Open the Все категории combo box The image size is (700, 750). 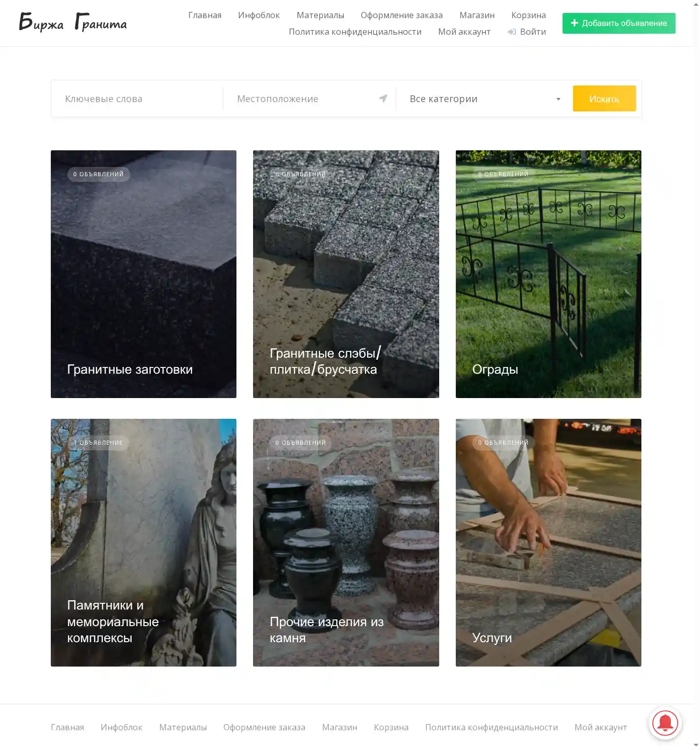pos(485,98)
